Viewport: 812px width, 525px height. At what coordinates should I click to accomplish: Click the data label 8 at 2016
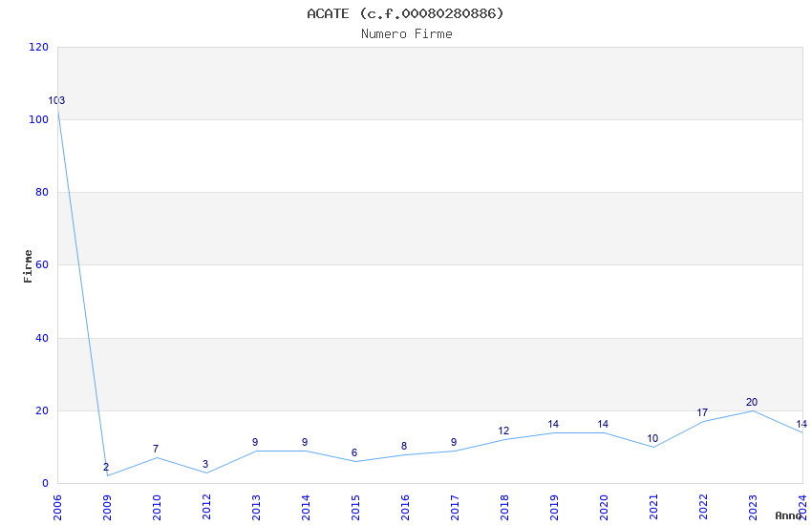click(404, 447)
